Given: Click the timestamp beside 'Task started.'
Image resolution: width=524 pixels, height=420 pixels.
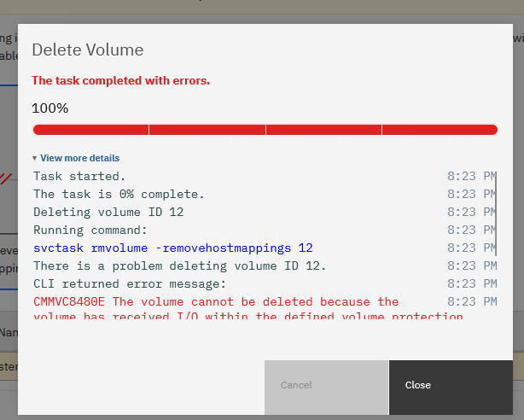Looking at the screenshot, I should (470, 176).
